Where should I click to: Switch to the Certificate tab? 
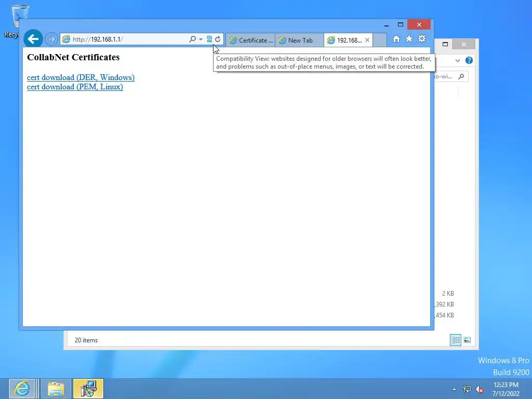tap(251, 40)
